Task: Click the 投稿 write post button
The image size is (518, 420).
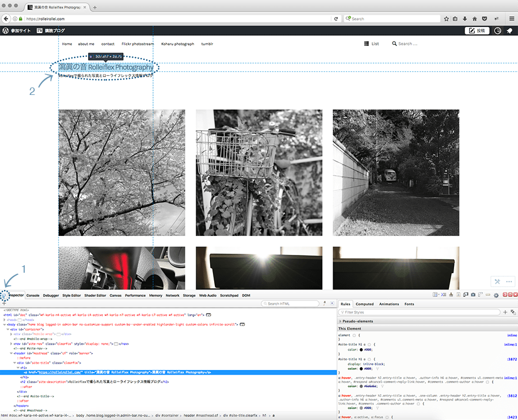Action: pos(477,31)
